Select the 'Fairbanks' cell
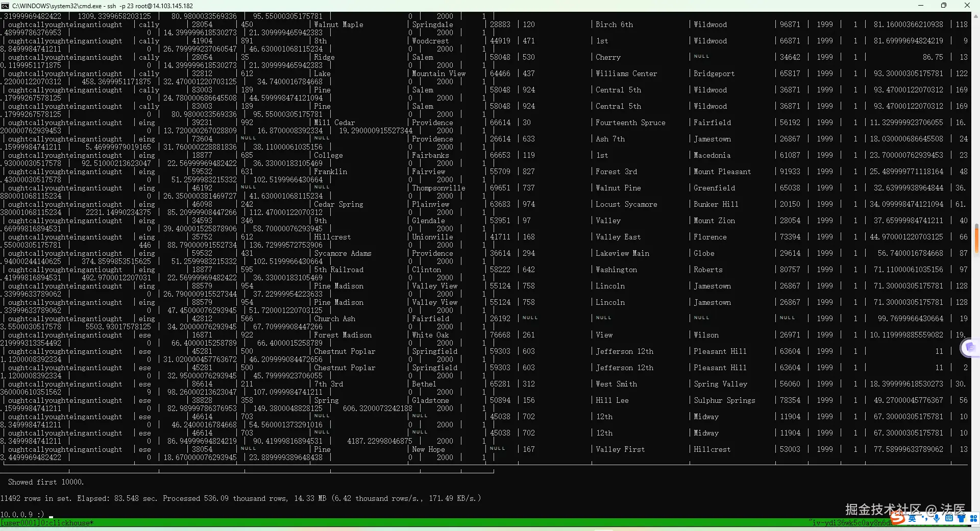 click(430, 155)
